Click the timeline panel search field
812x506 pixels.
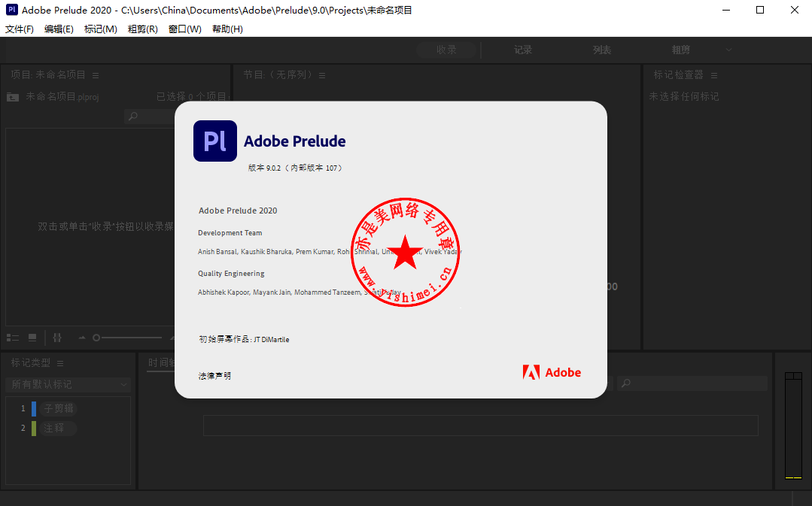pos(692,383)
